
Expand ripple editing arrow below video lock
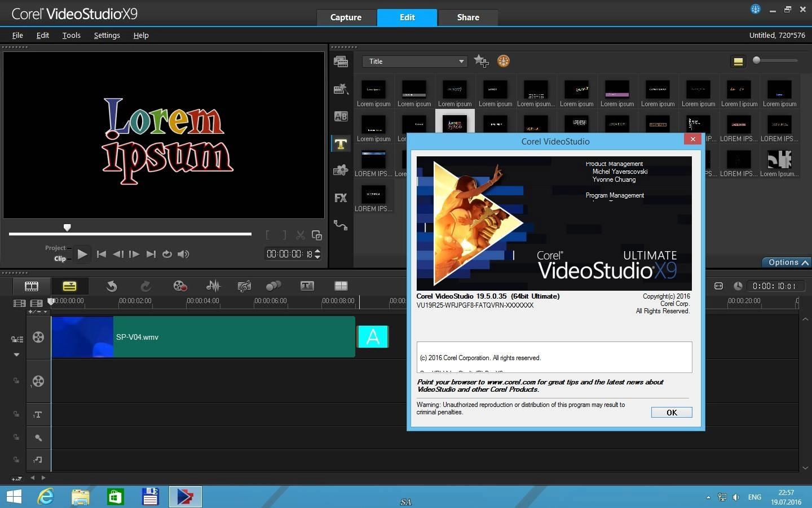coord(17,354)
